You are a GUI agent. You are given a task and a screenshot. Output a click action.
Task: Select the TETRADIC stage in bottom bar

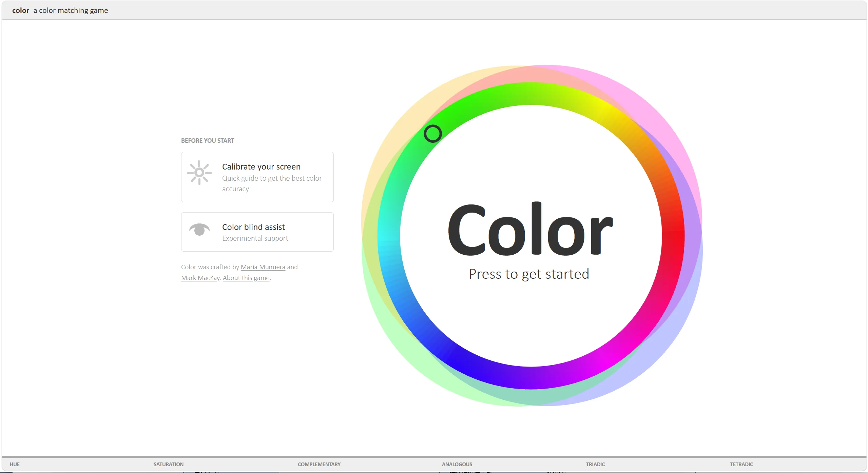[x=741, y=464]
